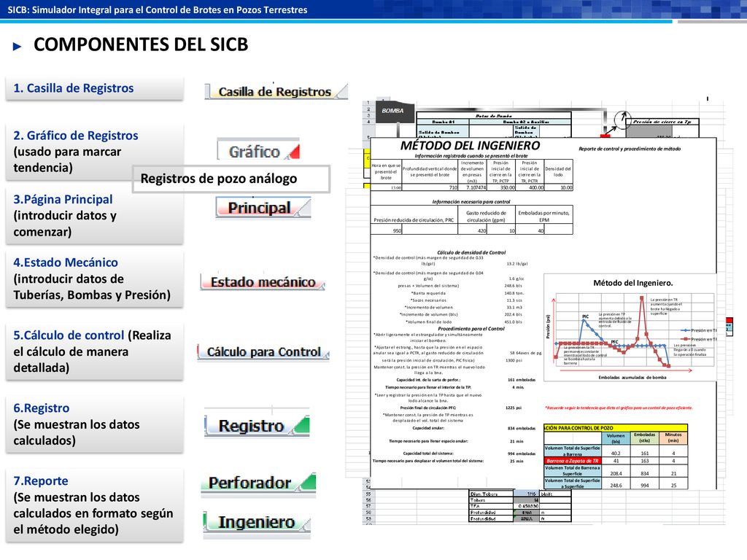Click the MÉTODO DEL INGENIERO report title

point(471,146)
